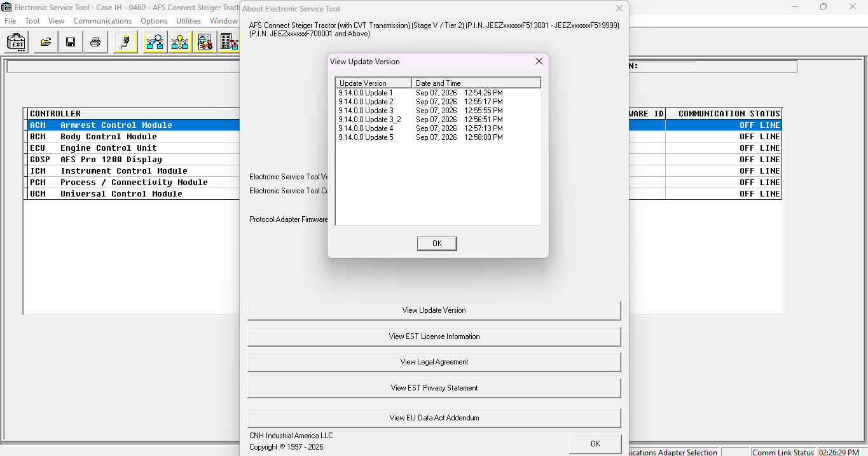Click the tractor report icon in the toolbar
868x456 pixels.
tap(205, 43)
